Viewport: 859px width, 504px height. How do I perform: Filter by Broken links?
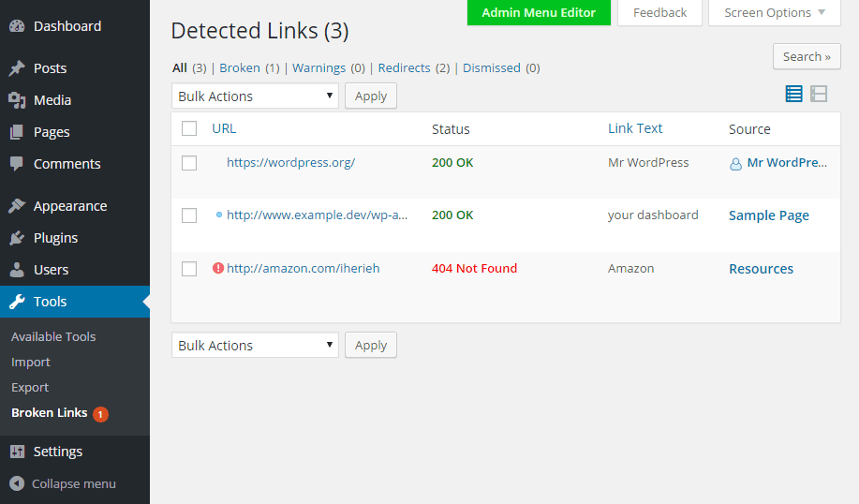pyautogui.click(x=240, y=68)
